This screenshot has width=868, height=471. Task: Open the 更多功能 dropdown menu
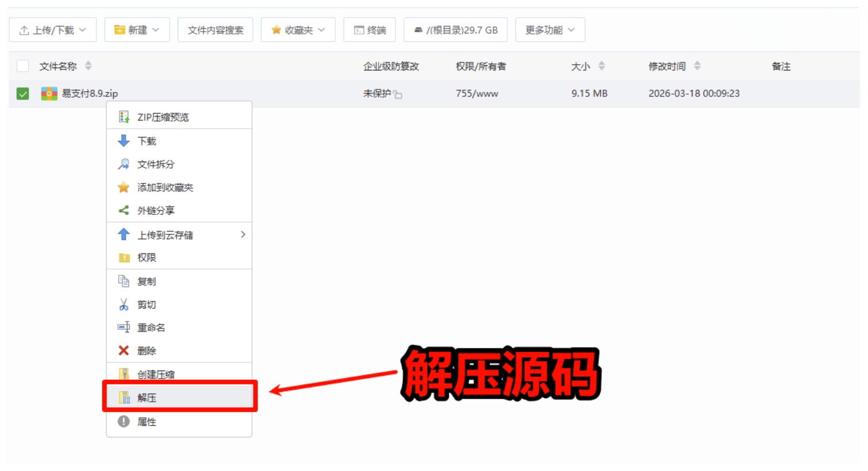549,29
